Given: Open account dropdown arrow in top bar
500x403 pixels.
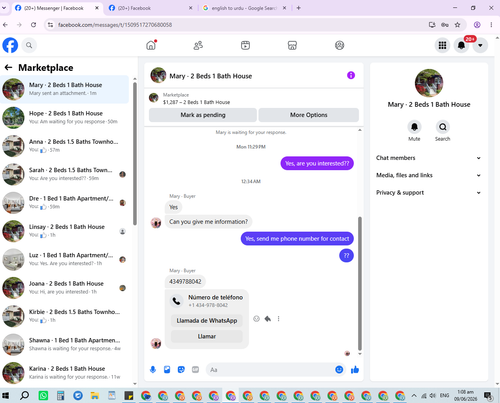Looking at the screenshot, I should point(480,45).
